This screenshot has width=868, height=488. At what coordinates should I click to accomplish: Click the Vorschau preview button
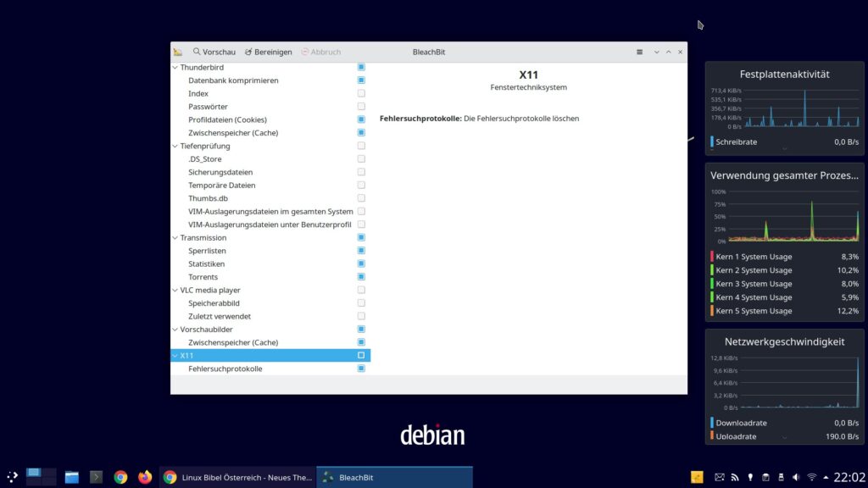coord(214,52)
